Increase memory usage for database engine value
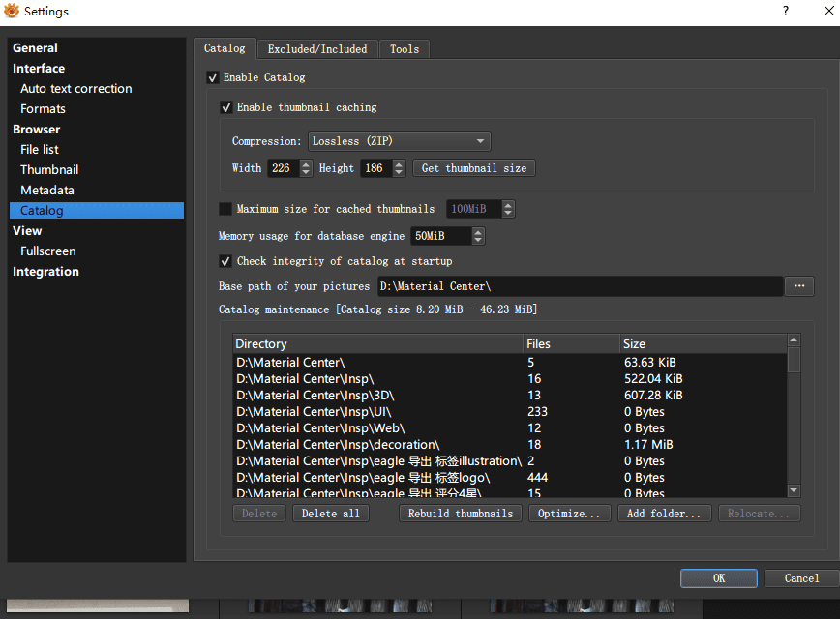840x619 pixels. click(478, 232)
